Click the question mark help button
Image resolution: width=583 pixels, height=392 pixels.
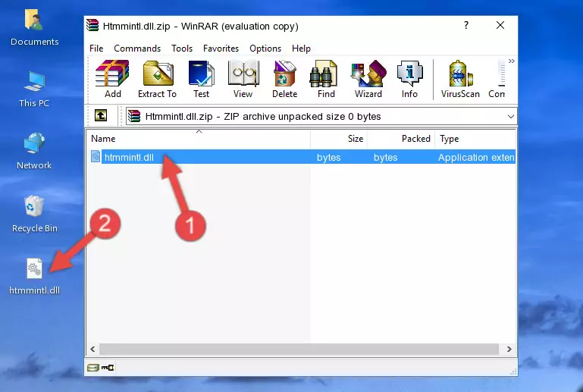click(466, 25)
